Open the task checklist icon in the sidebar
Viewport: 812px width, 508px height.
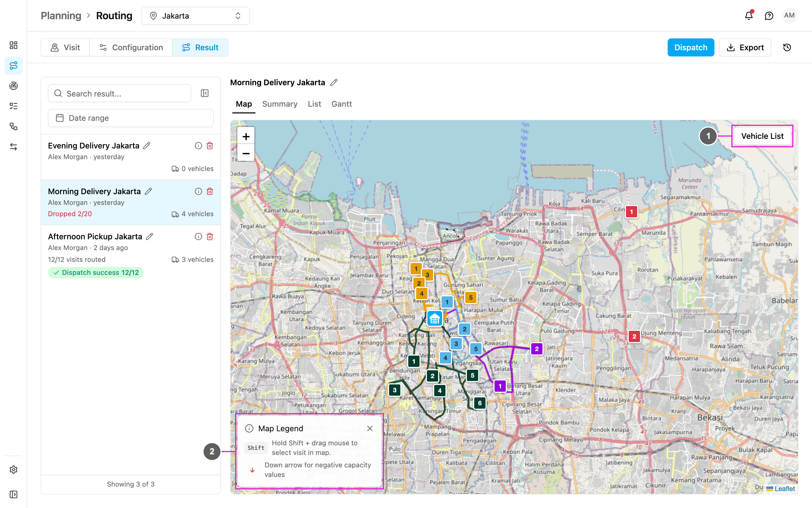[x=14, y=106]
